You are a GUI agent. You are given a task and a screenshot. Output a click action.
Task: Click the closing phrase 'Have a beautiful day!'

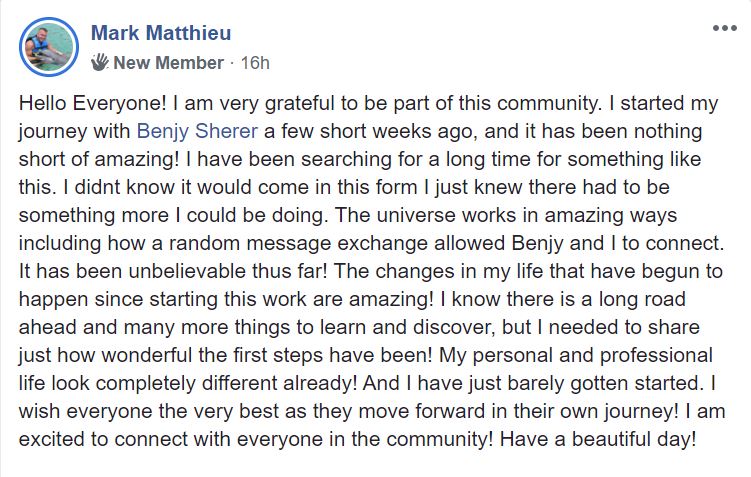[598, 439]
